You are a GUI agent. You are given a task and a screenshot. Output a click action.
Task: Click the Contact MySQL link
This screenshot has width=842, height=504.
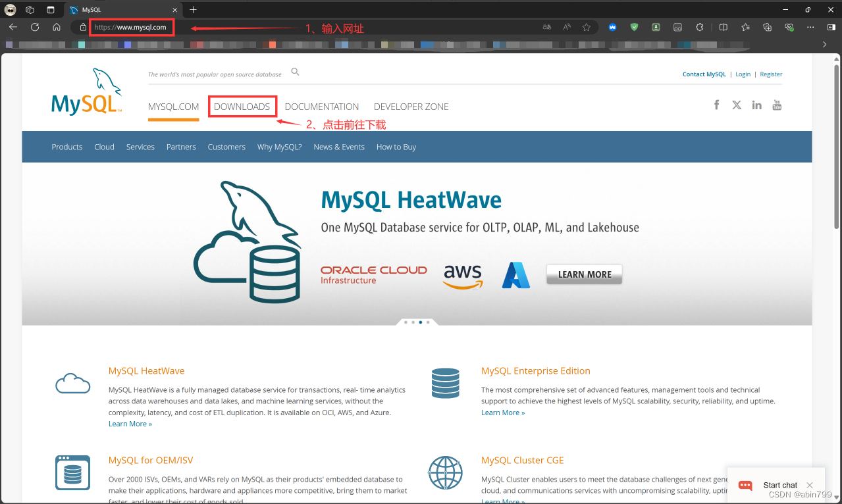[x=704, y=74]
